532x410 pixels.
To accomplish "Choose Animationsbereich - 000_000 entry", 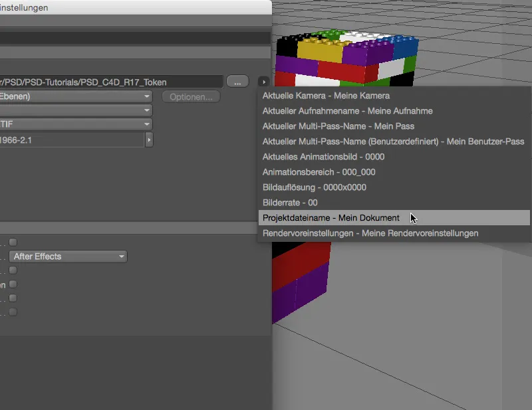I will point(394,172).
